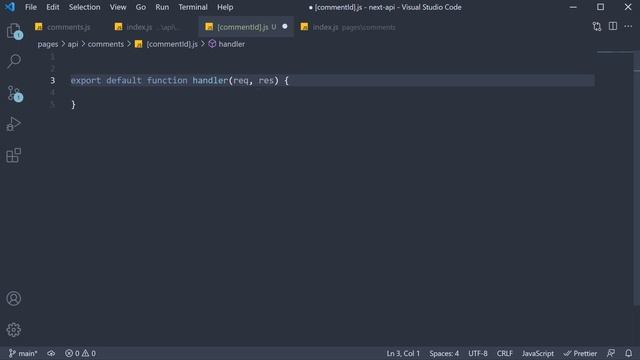Open the Terminal menu
Viewport: 640px width, 360px height.
tap(193, 7)
